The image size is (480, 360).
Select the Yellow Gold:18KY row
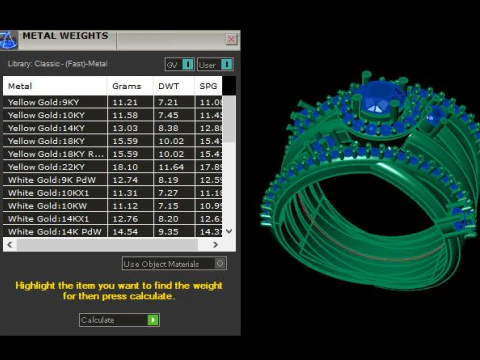[113, 141]
